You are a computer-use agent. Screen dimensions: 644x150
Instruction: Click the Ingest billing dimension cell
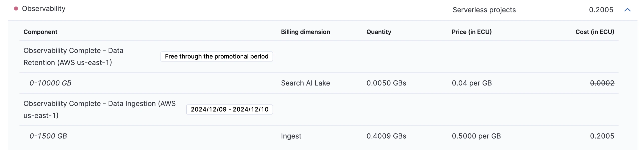click(x=291, y=136)
